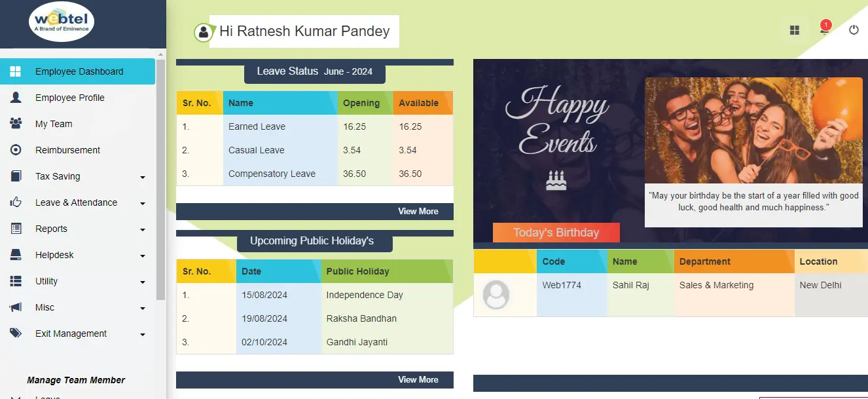Viewport: 868px width, 399px height.
Task: Click the name Sahil Raj
Action: coord(631,285)
